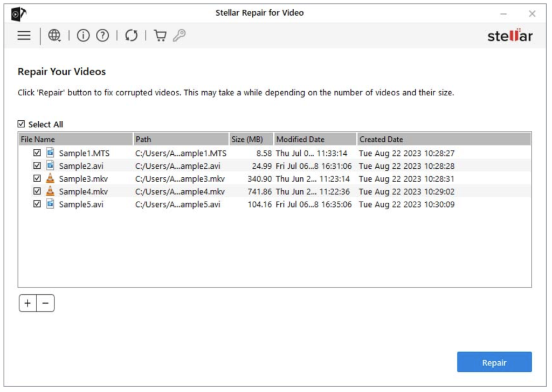This screenshot has height=392, width=552.
Task: Click the help question mark icon
Action: pyautogui.click(x=102, y=36)
